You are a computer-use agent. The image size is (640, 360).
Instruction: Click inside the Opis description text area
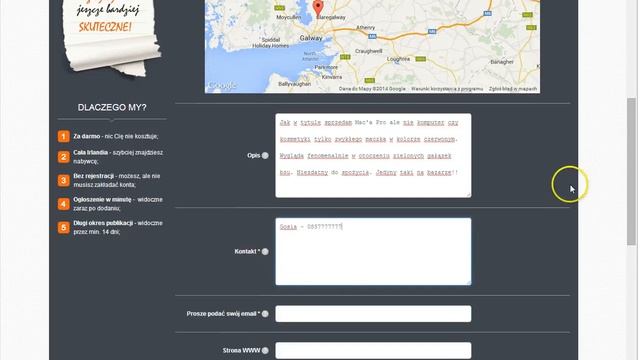pos(373,156)
